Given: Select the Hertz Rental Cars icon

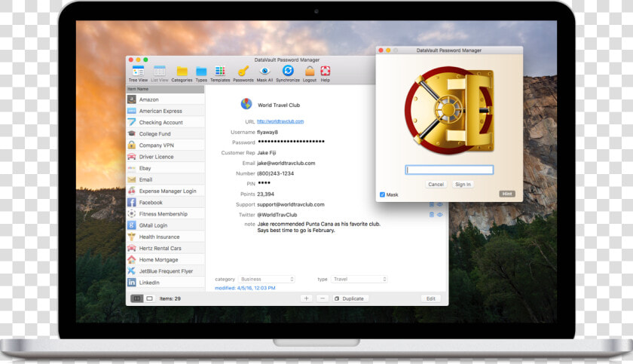Looking at the screenshot, I should coord(132,248).
